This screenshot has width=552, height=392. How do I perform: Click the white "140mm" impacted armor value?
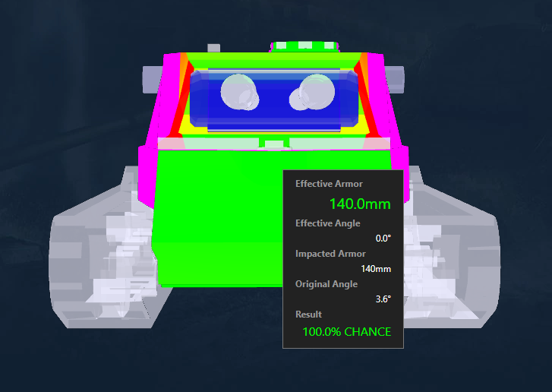pos(376,269)
